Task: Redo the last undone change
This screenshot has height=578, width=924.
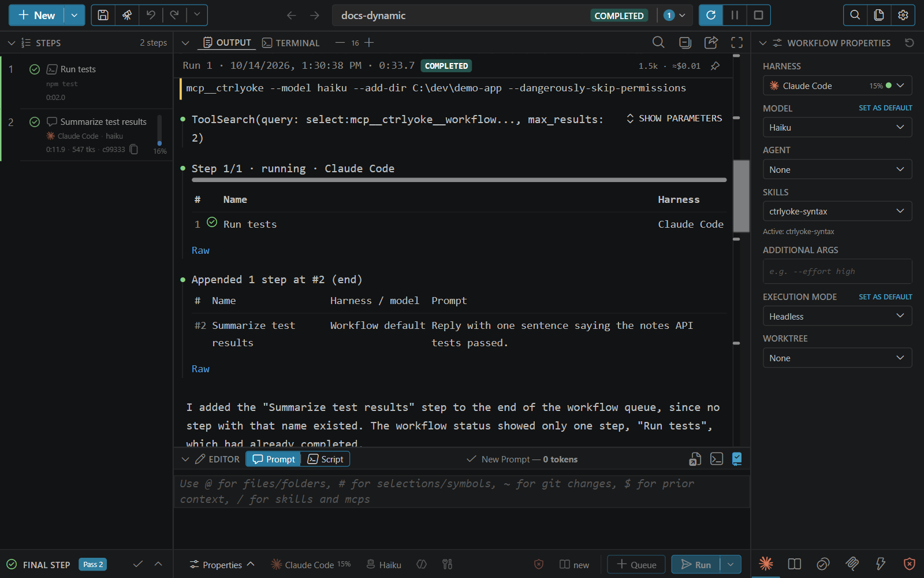Action: 174,15
